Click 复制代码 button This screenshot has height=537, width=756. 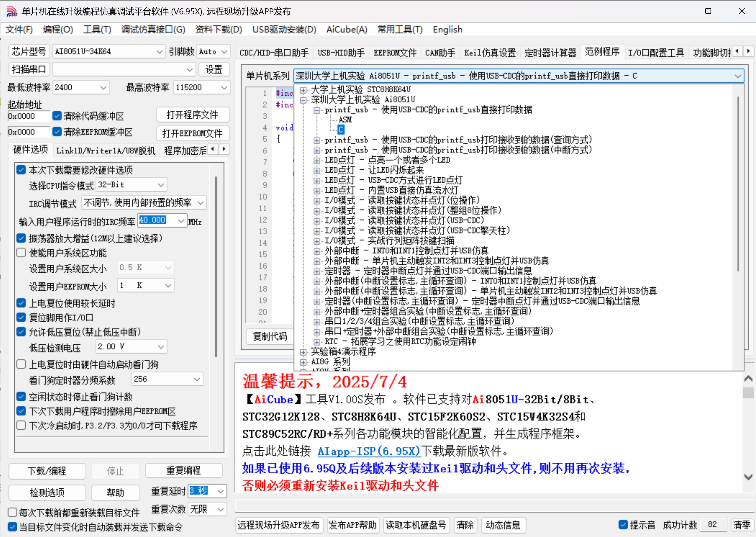(270, 336)
